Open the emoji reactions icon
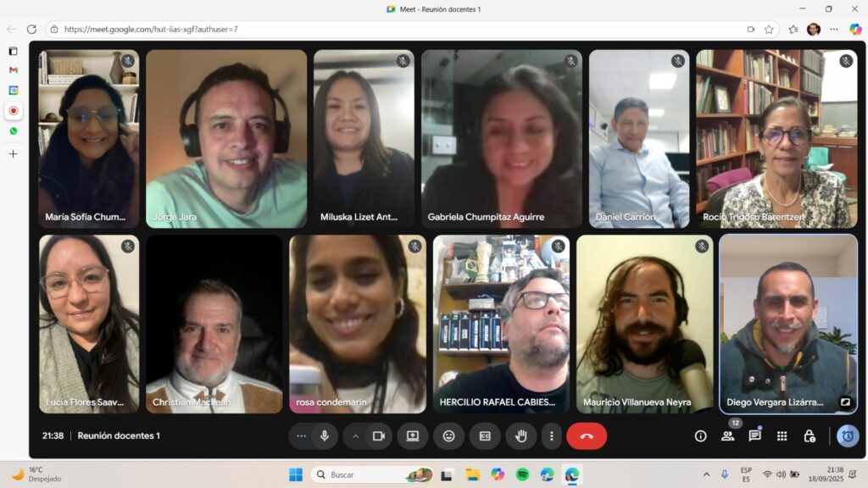This screenshot has height=488, width=868. [448, 435]
